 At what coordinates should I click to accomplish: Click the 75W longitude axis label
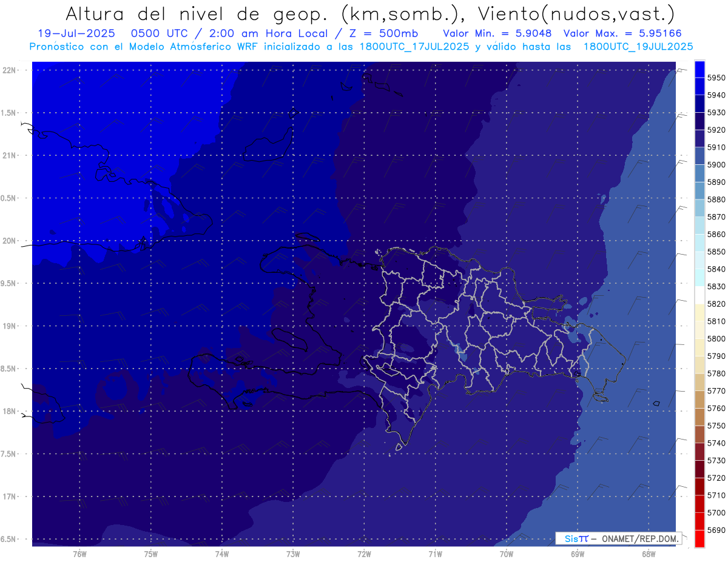(151, 554)
